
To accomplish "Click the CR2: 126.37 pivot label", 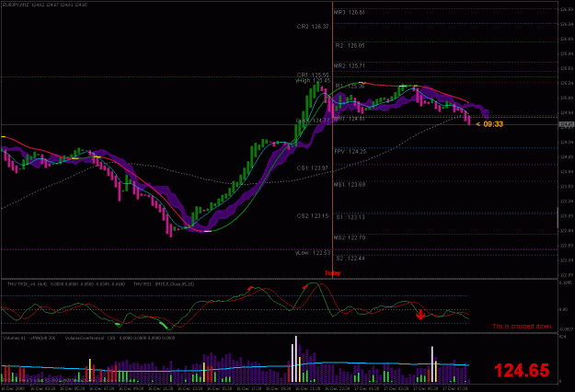I will click(x=313, y=27).
